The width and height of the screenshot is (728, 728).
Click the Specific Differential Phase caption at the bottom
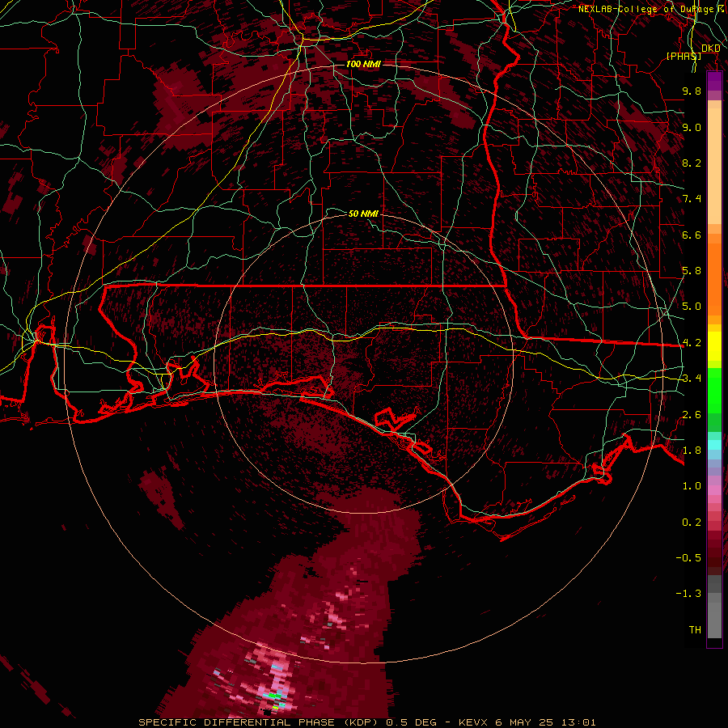[366, 722]
